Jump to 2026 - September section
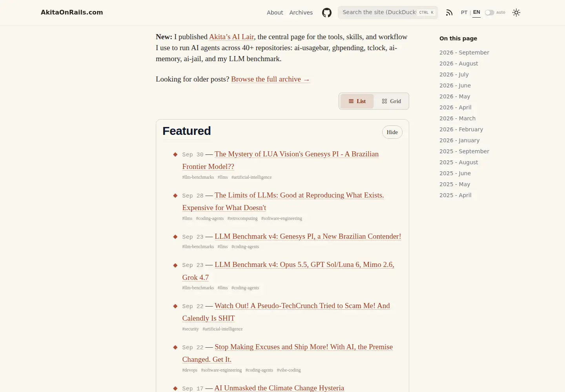Viewport: 565px width, 392px height. tap(464, 53)
